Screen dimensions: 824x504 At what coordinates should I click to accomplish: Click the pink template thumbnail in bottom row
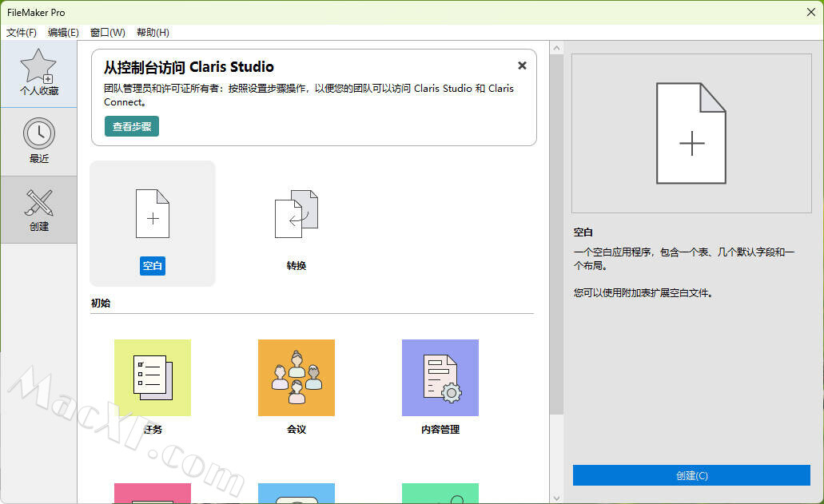[x=153, y=494]
